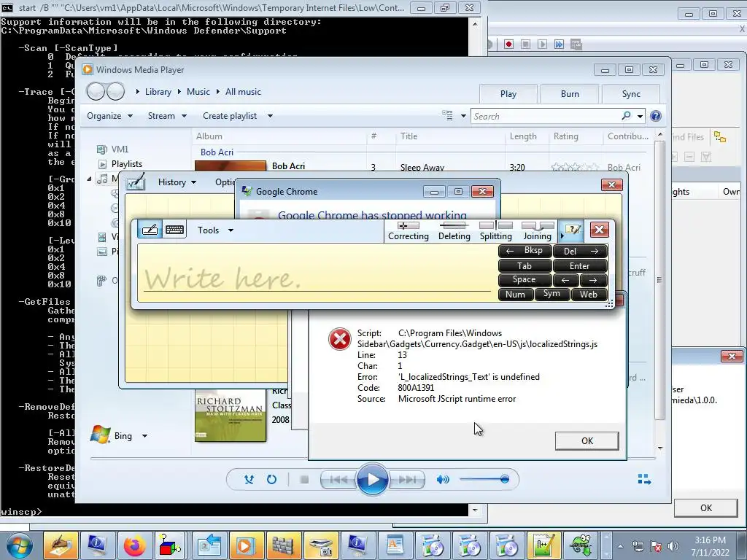Viewport: 747px width, 560px height.
Task: Show the Correcting gesture demo
Action: pyautogui.click(x=409, y=231)
